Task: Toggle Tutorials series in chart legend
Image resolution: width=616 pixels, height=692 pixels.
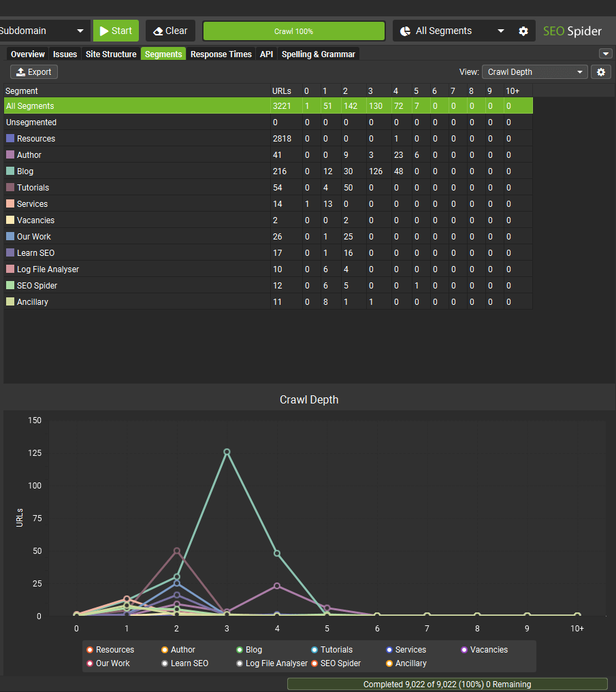Action: pos(332,650)
